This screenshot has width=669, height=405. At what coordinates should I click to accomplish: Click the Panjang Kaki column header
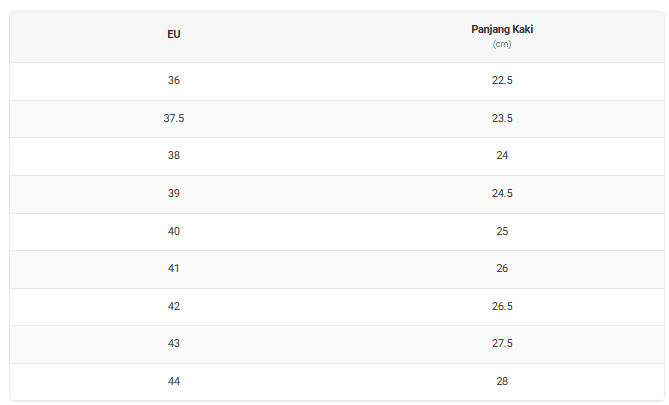click(502, 30)
